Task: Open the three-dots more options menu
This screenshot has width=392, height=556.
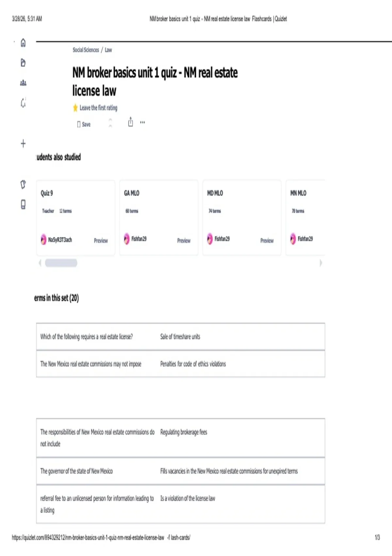Action: (x=142, y=122)
